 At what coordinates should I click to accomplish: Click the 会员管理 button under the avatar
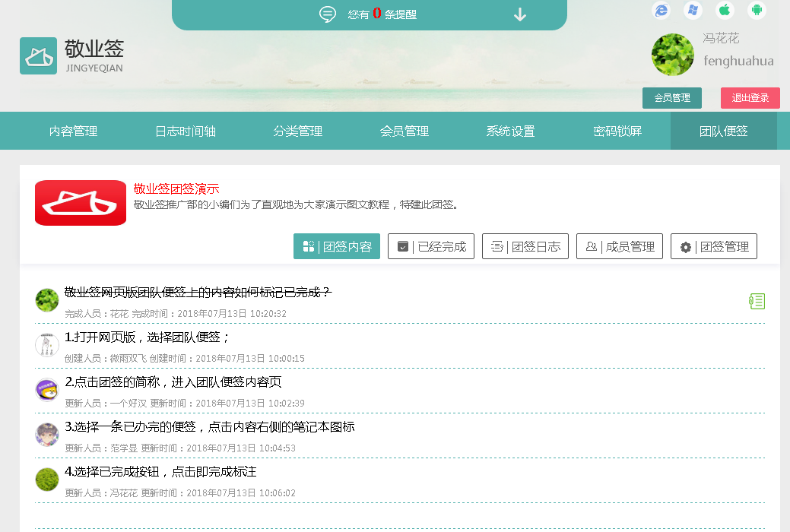672,98
